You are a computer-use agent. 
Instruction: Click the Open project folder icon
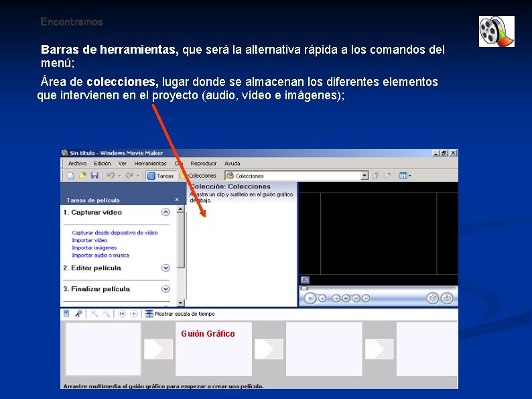tap(82, 176)
